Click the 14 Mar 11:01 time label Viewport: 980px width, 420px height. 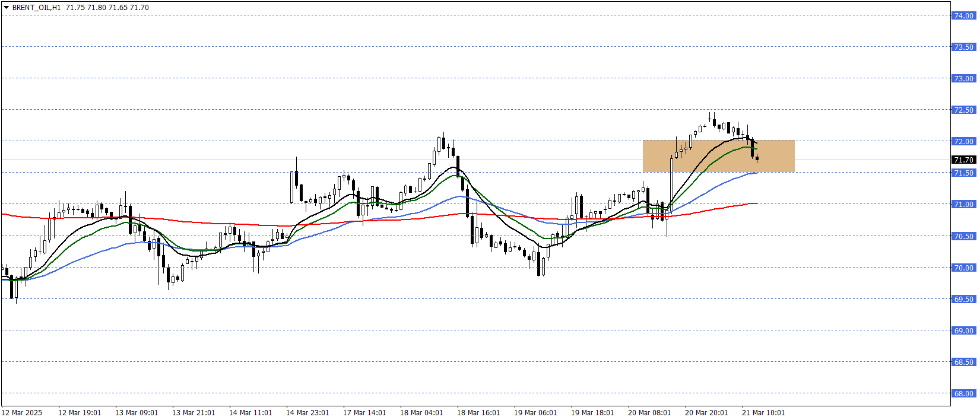250,413
